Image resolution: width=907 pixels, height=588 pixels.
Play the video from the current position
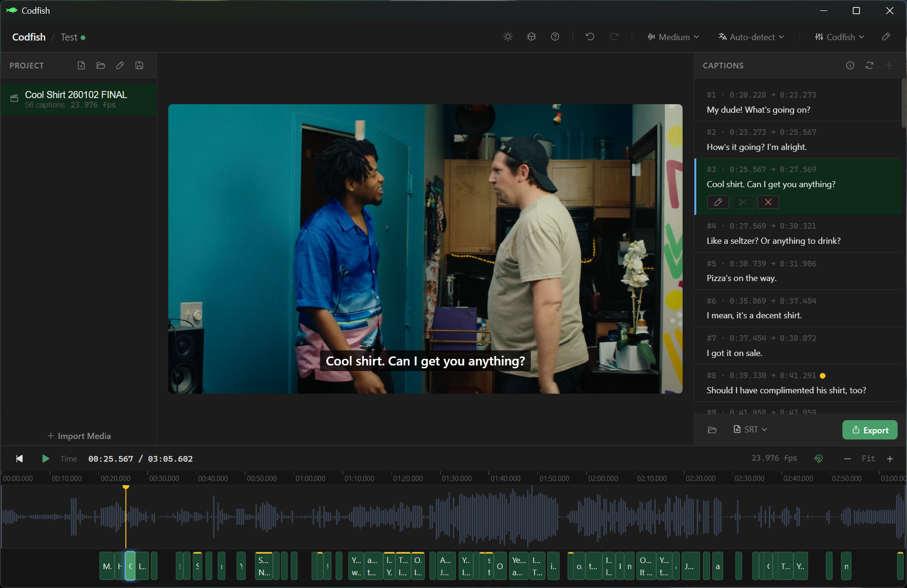(x=45, y=458)
